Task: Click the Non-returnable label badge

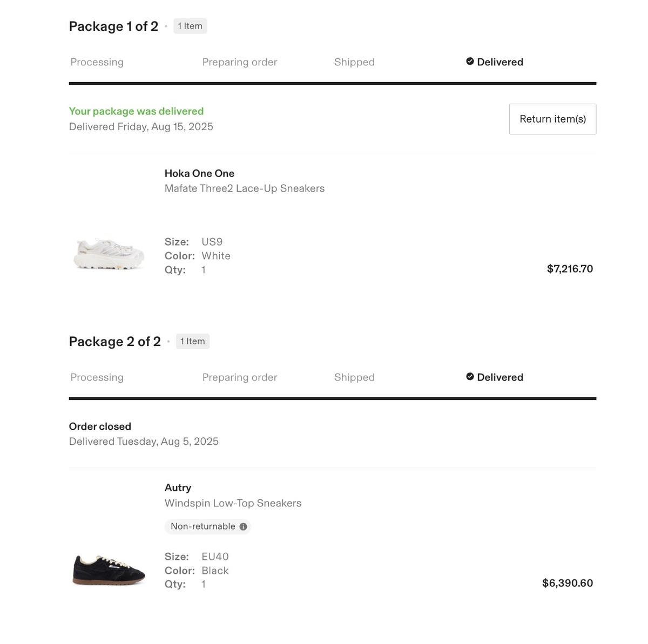Action: point(203,527)
